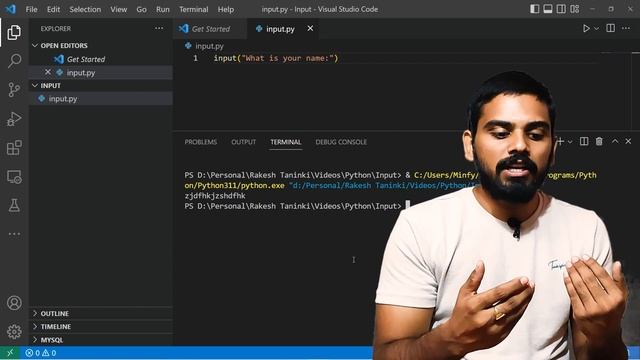Run the Python file with play button
This screenshot has width=640, height=360.
586,29
